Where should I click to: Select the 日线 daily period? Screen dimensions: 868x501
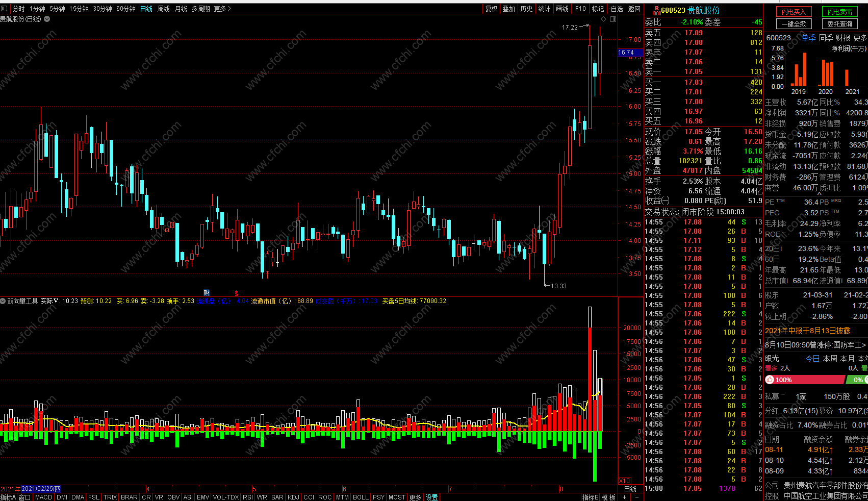click(x=146, y=9)
